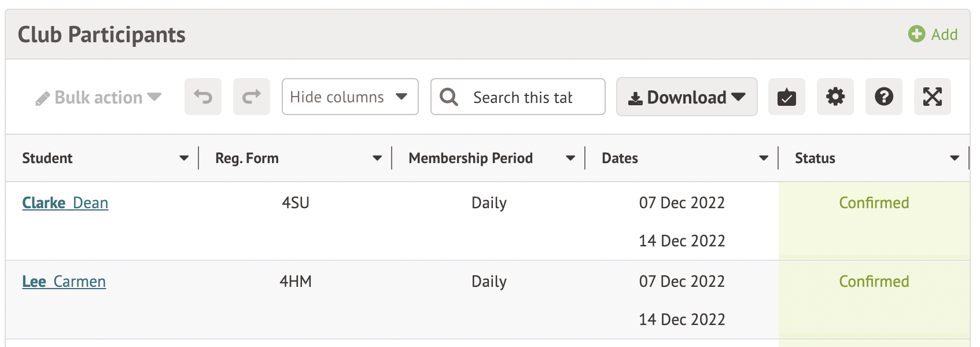Open the help question mark icon
The width and height of the screenshot is (980, 347).
click(x=883, y=97)
